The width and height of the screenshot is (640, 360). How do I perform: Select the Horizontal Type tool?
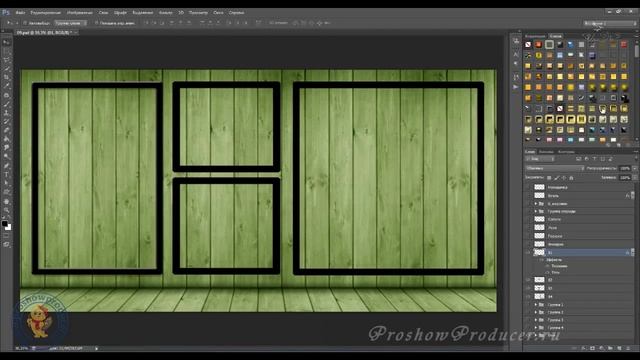(7, 175)
